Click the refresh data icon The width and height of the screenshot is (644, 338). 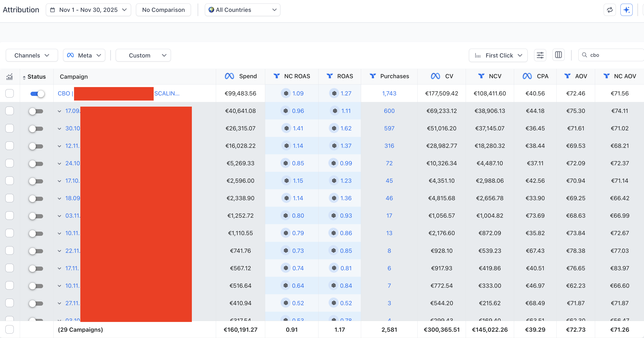coord(610,10)
